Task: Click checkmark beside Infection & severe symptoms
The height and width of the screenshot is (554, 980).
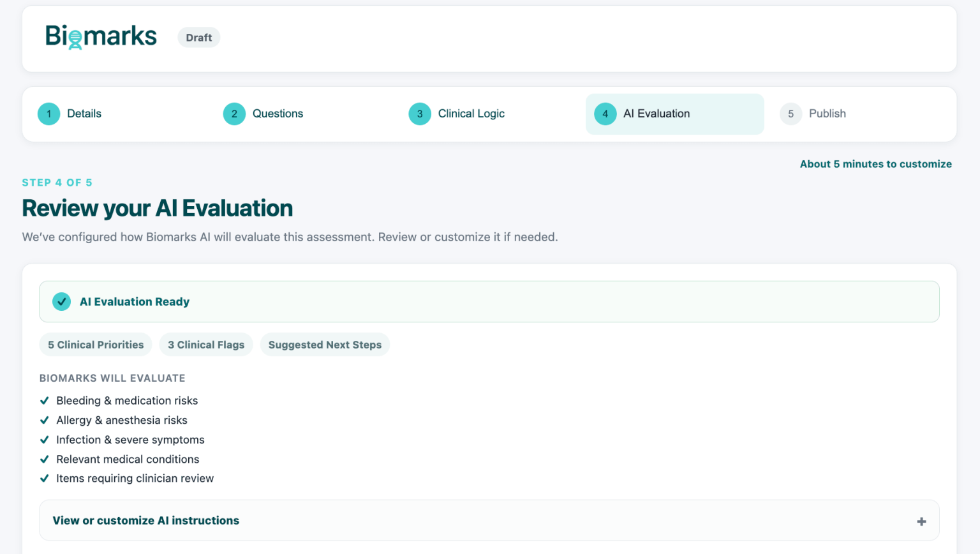Action: tap(45, 440)
